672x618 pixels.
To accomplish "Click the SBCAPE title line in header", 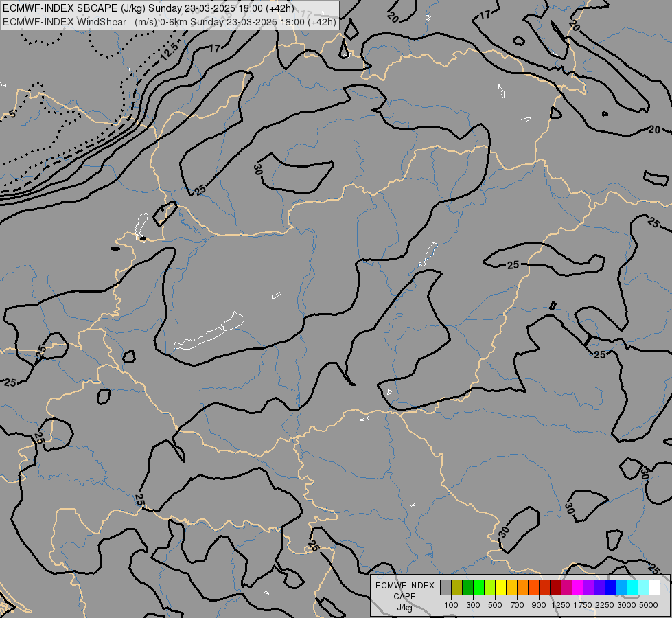I will (148, 8).
